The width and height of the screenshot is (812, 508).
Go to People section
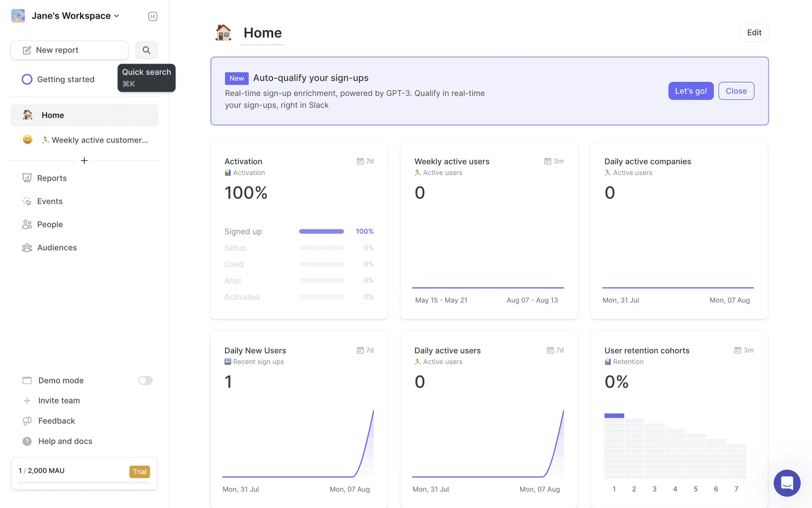pyautogui.click(x=50, y=224)
